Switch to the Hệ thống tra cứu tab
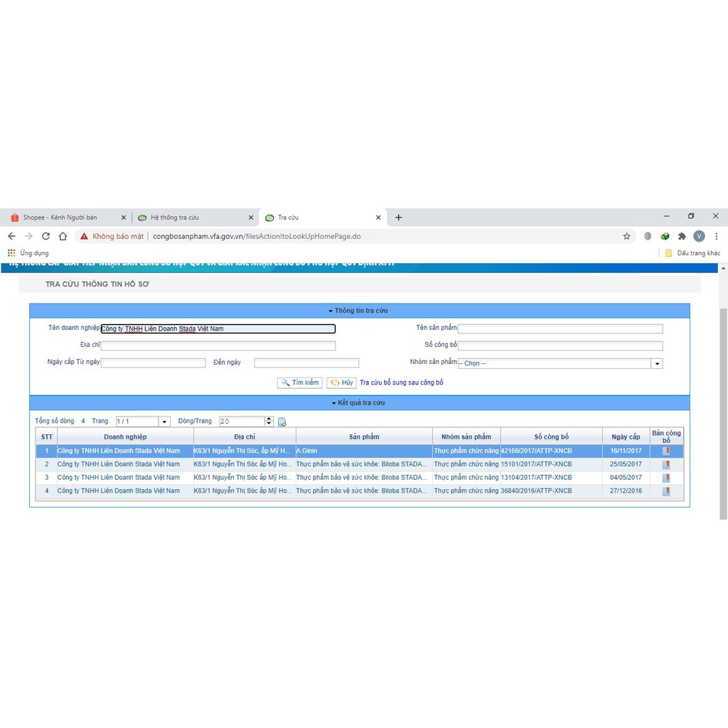The width and height of the screenshot is (728, 728). [x=175, y=218]
